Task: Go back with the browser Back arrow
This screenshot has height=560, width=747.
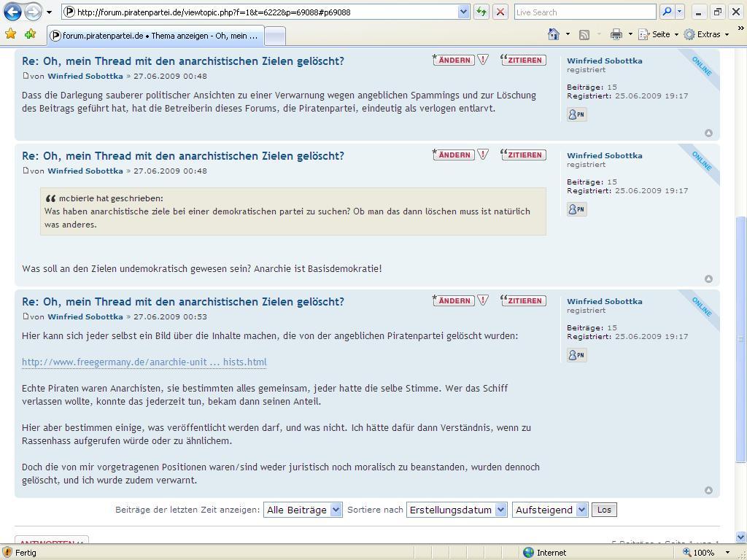Action: (x=12, y=12)
